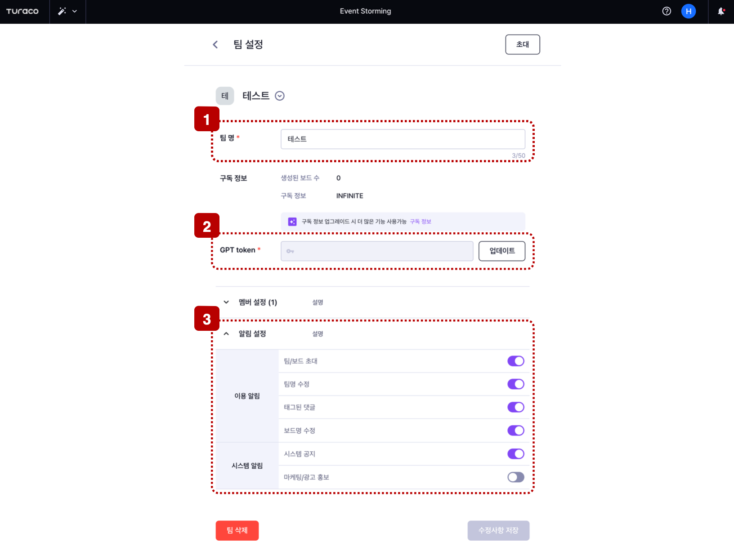Click the Turaco logo
734x560 pixels.
tap(22, 11)
